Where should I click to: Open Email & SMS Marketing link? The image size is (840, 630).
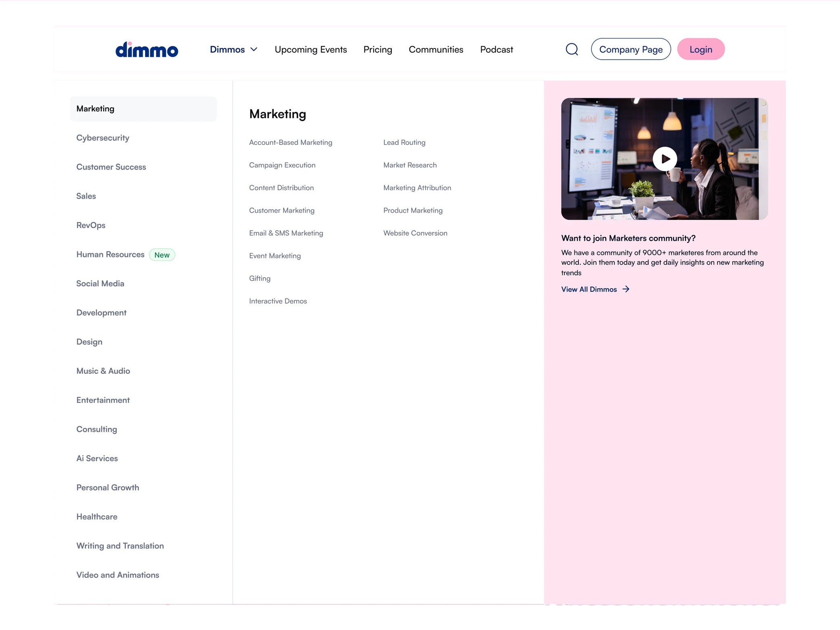pyautogui.click(x=286, y=233)
